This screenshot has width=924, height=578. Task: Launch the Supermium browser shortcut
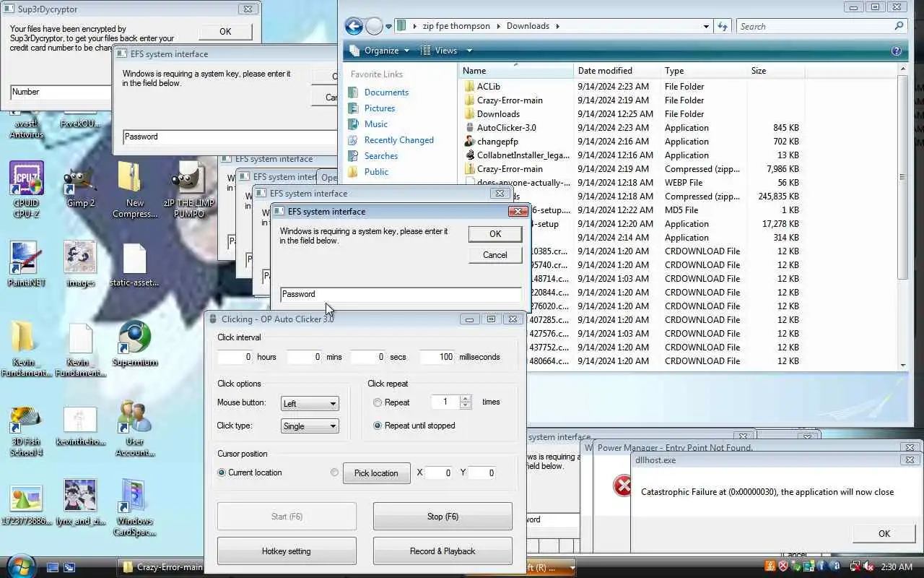[134, 343]
